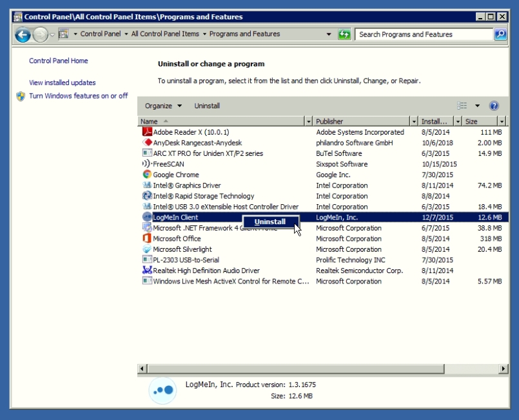
Task: Click Prolific Technology INC publisher cell
Action: (x=351, y=260)
